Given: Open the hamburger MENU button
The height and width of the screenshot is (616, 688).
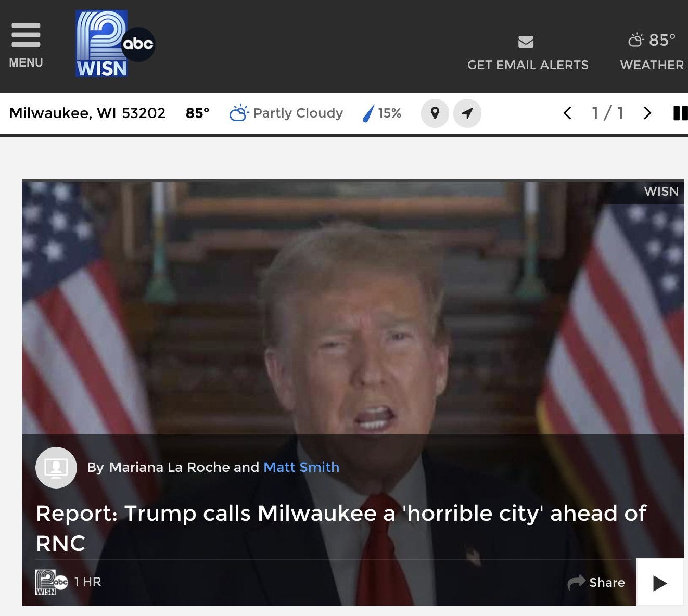Looking at the screenshot, I should (x=26, y=45).
